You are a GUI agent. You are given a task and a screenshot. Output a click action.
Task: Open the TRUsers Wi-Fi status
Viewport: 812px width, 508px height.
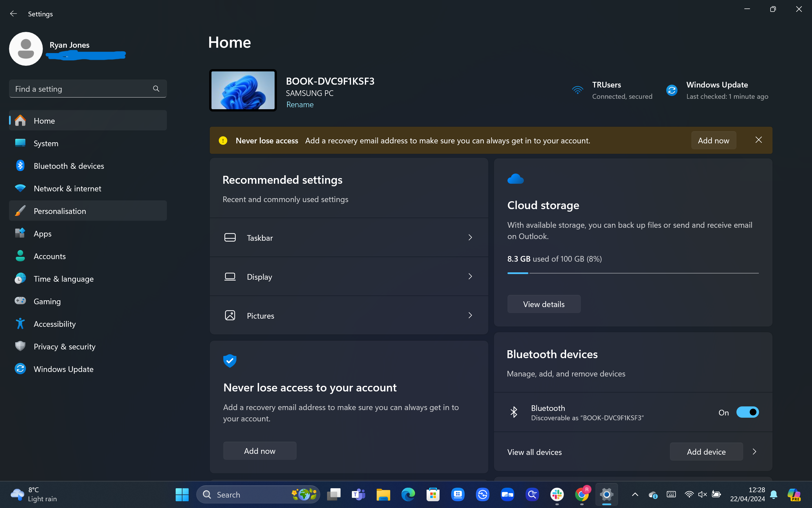point(612,90)
